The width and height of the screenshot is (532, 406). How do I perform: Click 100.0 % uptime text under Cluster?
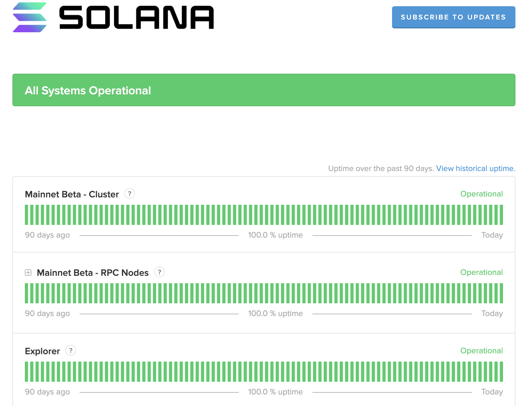coord(275,235)
